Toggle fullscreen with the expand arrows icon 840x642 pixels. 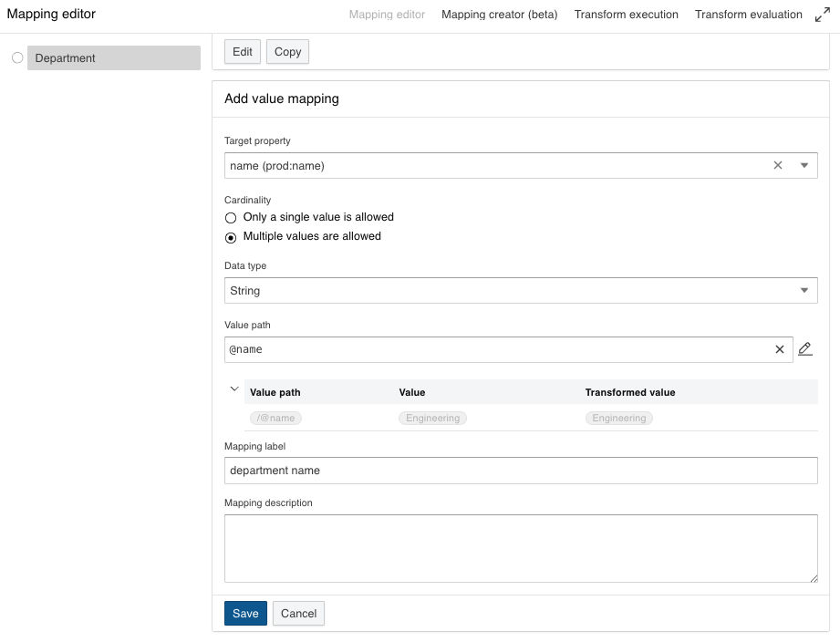(x=823, y=15)
